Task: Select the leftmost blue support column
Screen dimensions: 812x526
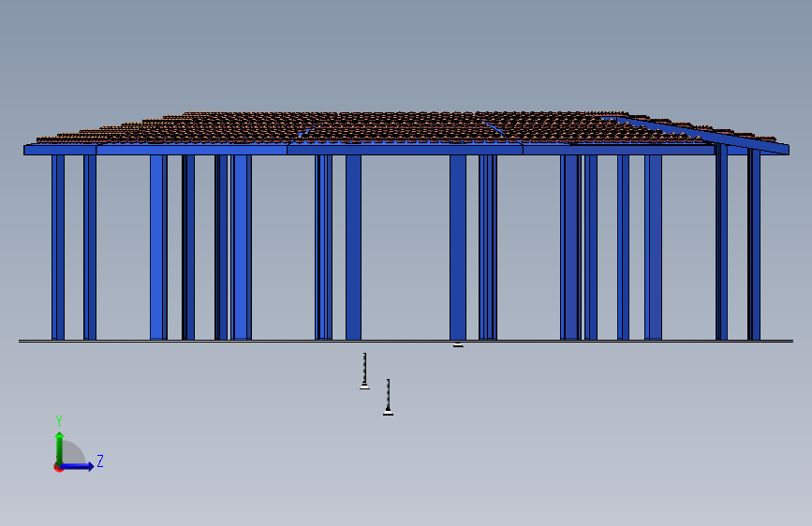Action: 58,247
